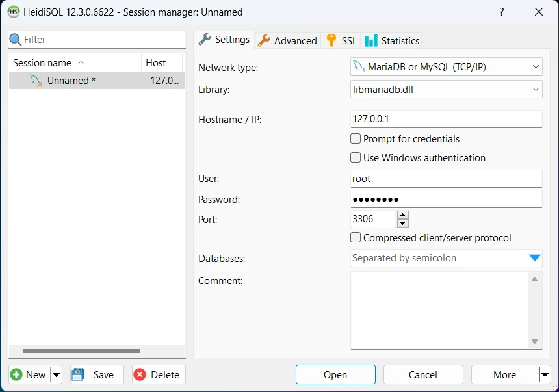The width and height of the screenshot is (559, 392).
Task: Click the dolphin icon in Network type field
Action: [x=359, y=66]
